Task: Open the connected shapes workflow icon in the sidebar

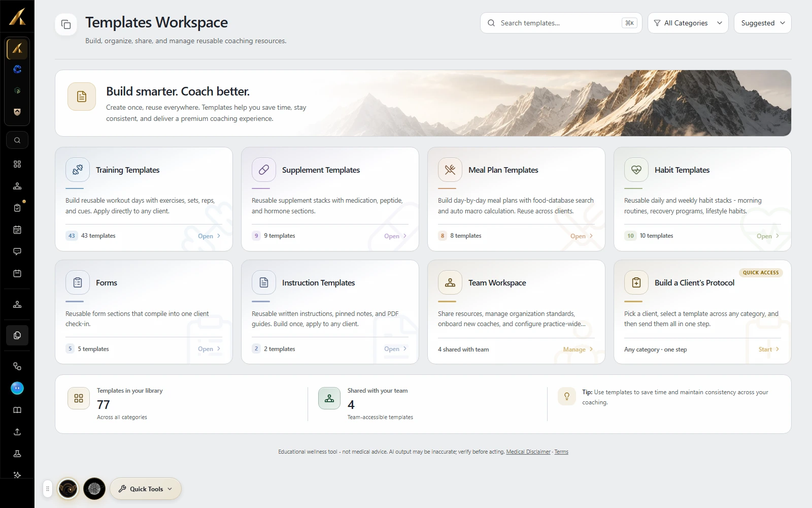Action: (17, 366)
